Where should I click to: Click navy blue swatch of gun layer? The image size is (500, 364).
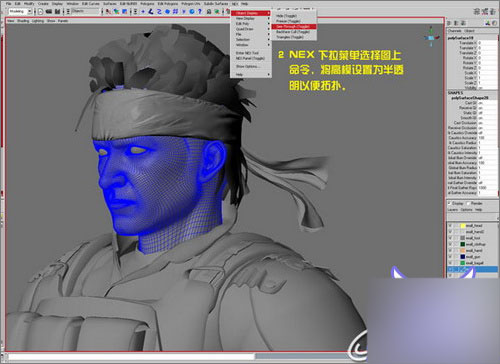[463, 257]
